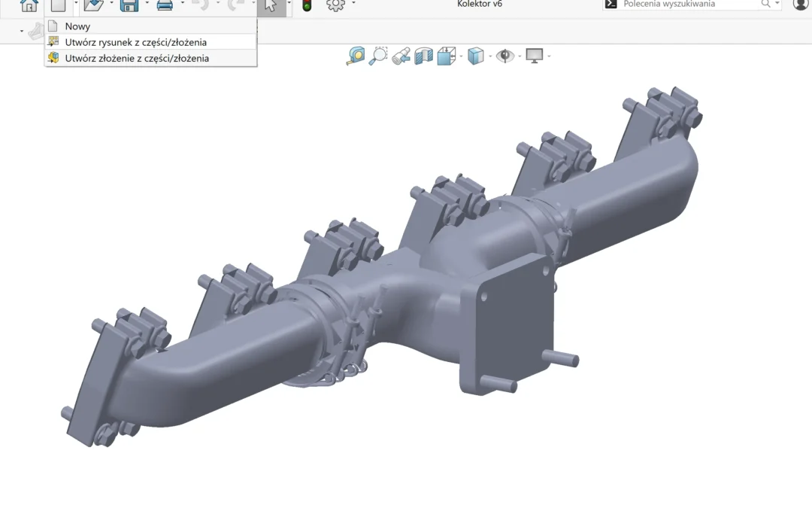Expand the Redo dropdown arrow
812x508 pixels.
pos(253,4)
